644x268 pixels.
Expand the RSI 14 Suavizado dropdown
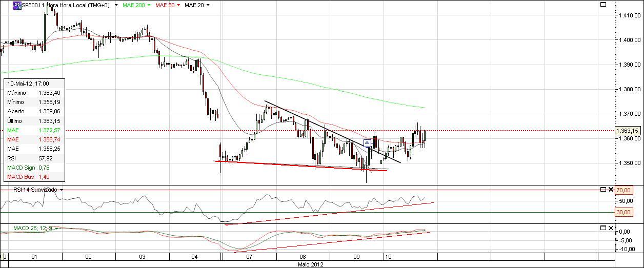point(61,190)
